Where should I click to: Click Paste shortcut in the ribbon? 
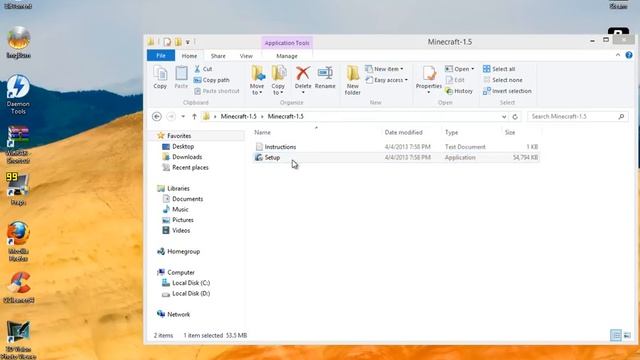coord(217,91)
